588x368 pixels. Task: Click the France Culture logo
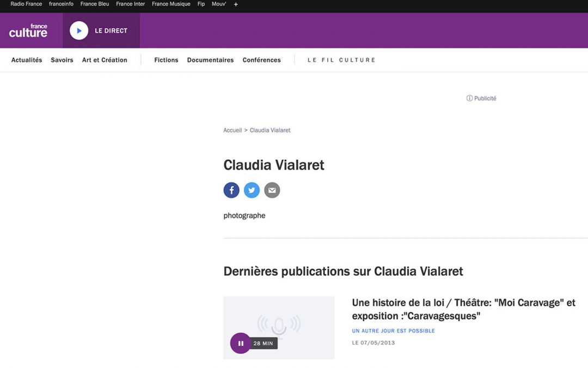28,31
